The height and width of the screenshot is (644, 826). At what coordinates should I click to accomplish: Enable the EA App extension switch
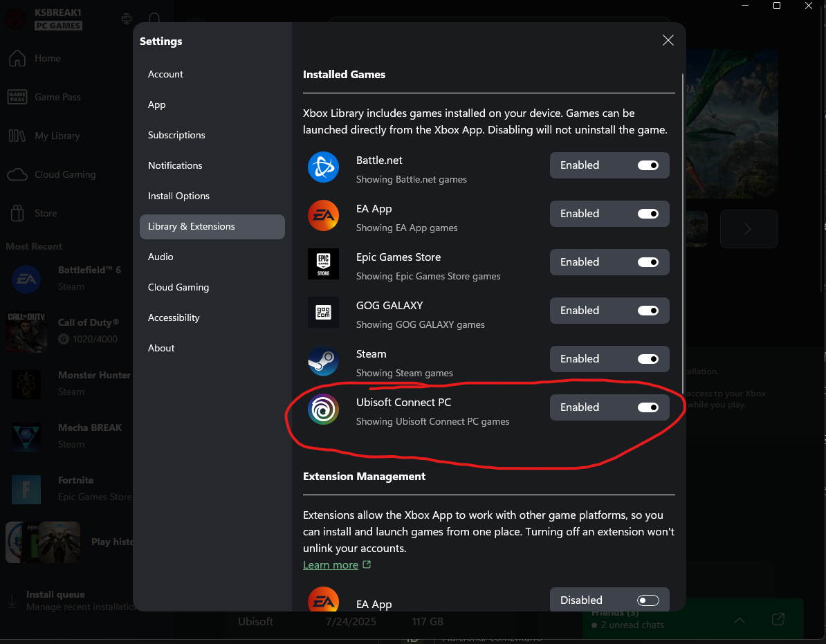648,600
